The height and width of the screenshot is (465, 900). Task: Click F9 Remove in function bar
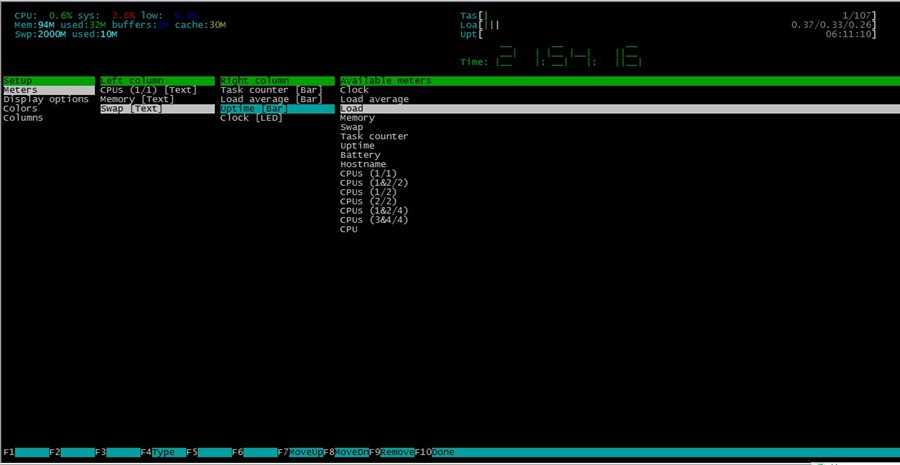click(392, 452)
